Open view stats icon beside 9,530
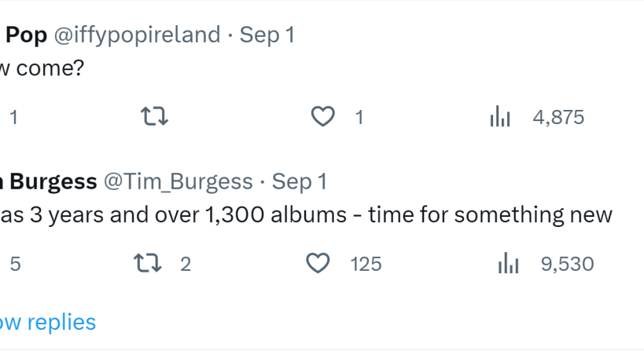The width and height of the screenshot is (644, 355). click(509, 264)
